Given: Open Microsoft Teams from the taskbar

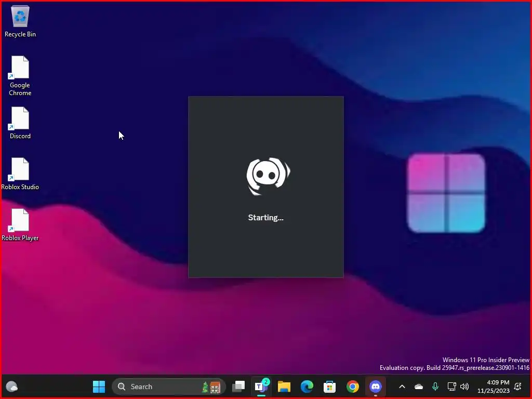Looking at the screenshot, I should tap(261, 387).
